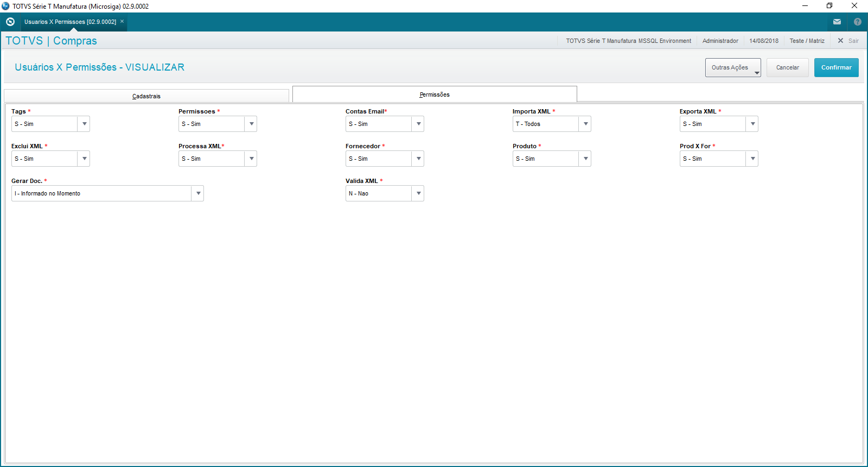Switch to the Cadastrais tab

pos(146,96)
